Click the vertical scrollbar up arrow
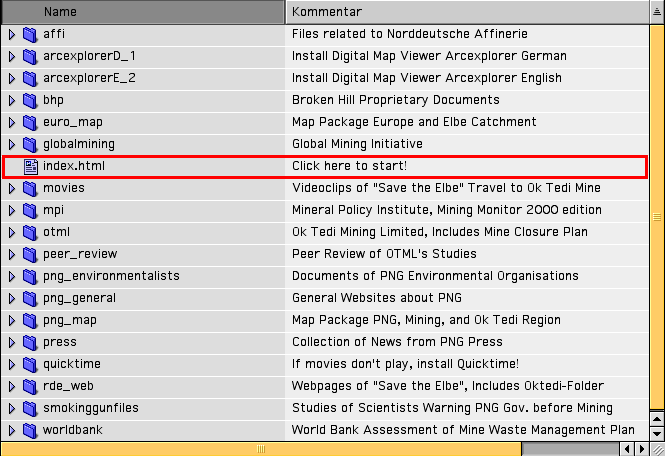This screenshot has height=456, width=665. tap(657, 420)
